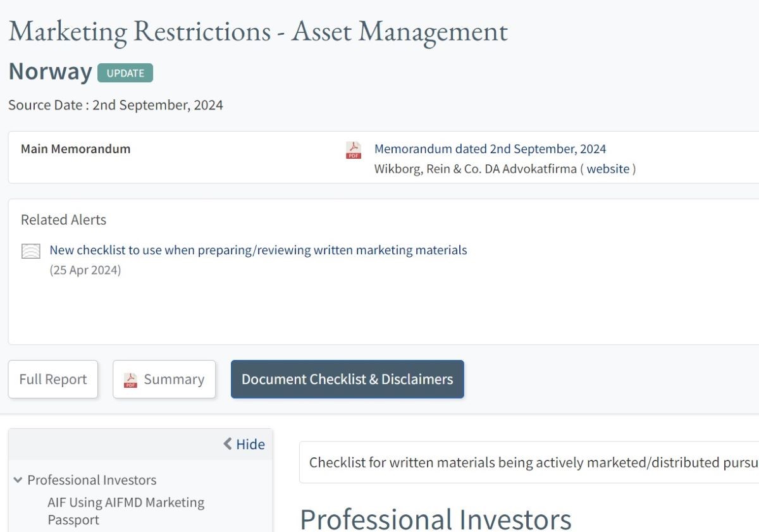This screenshot has height=532, width=759.
Task: Click the alert document icon under Related Alerts
Action: click(x=31, y=251)
